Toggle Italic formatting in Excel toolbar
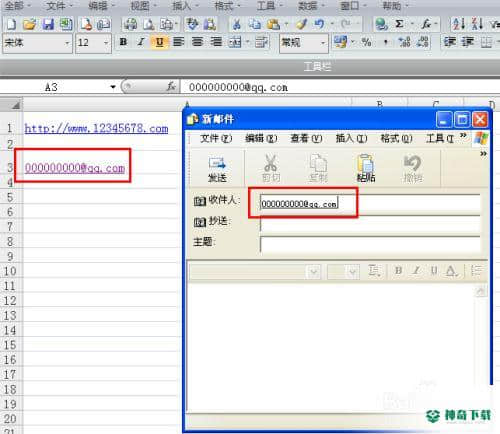The image size is (500, 434). point(141,42)
